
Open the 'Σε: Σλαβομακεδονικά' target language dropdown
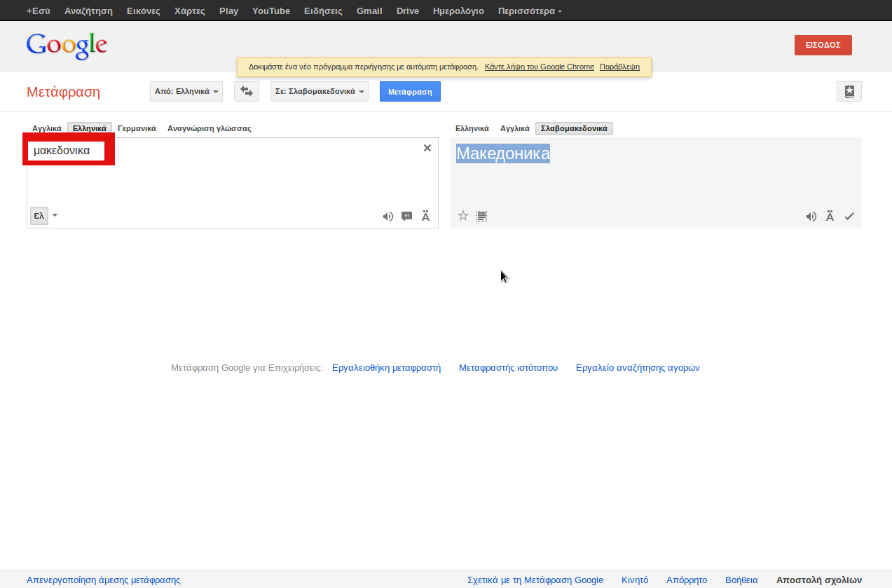click(320, 91)
